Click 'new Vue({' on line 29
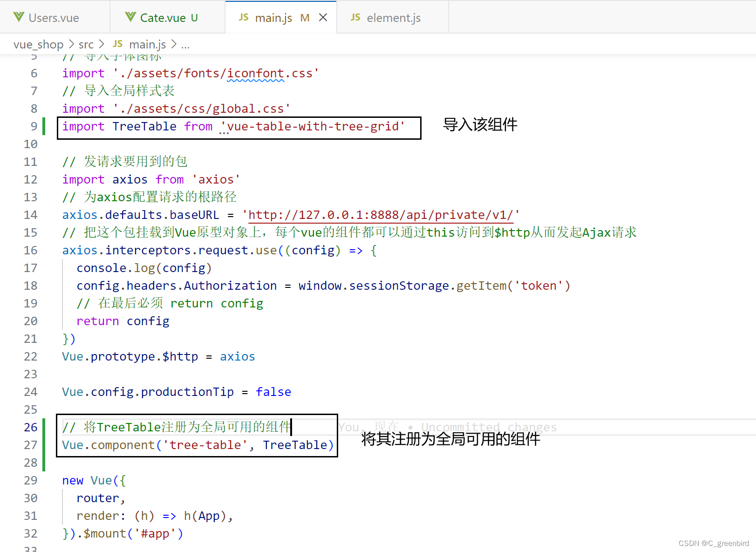This screenshot has width=756, height=552. click(94, 480)
